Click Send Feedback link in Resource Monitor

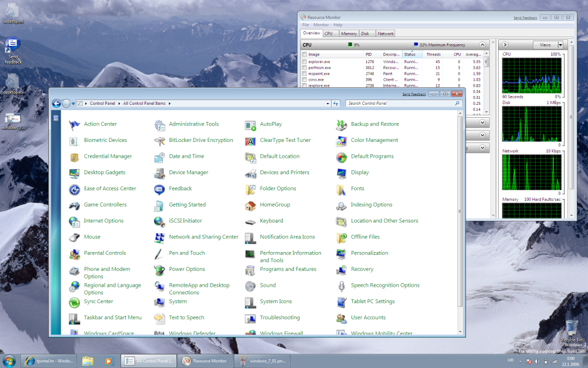click(x=525, y=18)
